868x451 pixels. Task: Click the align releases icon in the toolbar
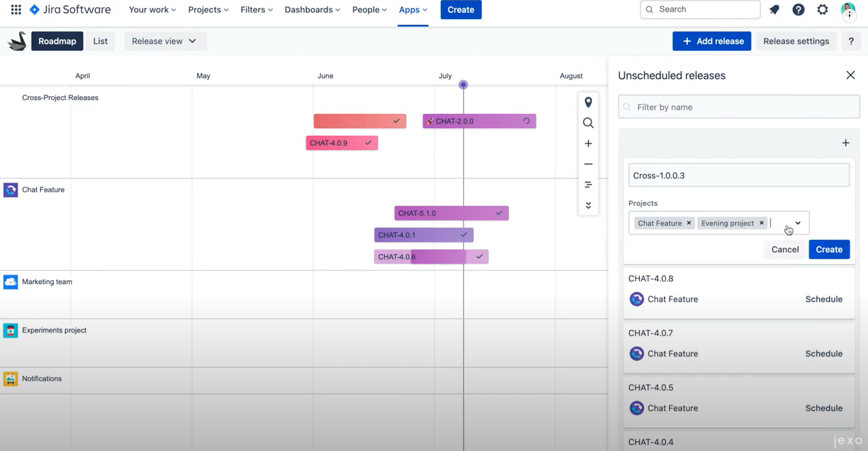click(588, 184)
